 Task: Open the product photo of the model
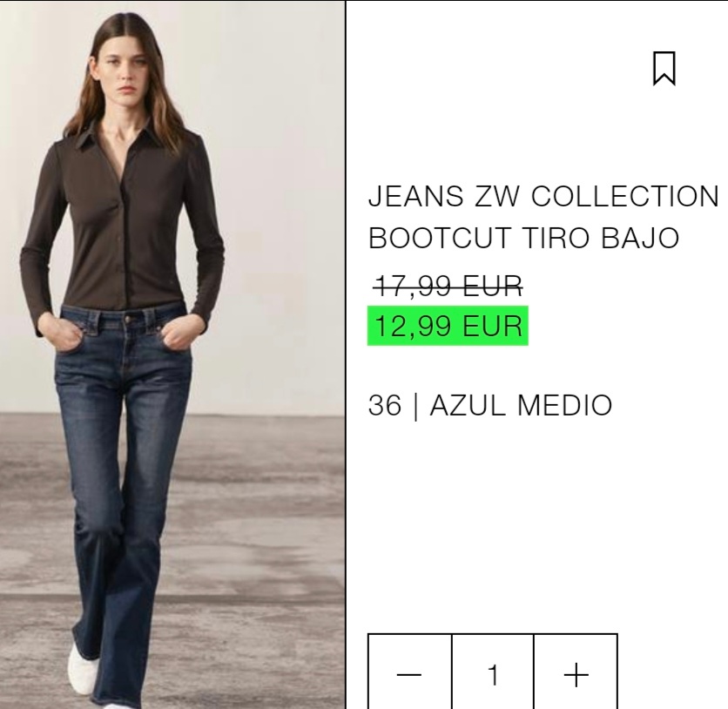[172, 354]
